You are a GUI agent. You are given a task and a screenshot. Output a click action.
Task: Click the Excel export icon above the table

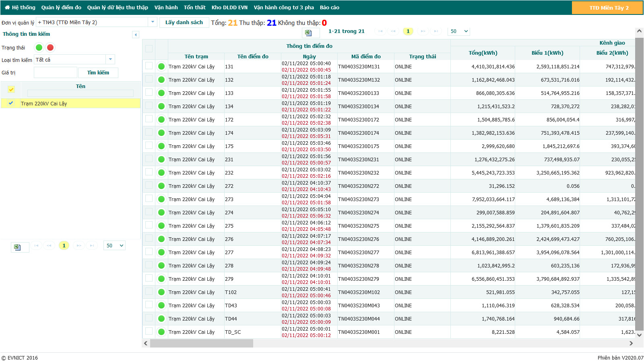pyautogui.click(x=308, y=33)
